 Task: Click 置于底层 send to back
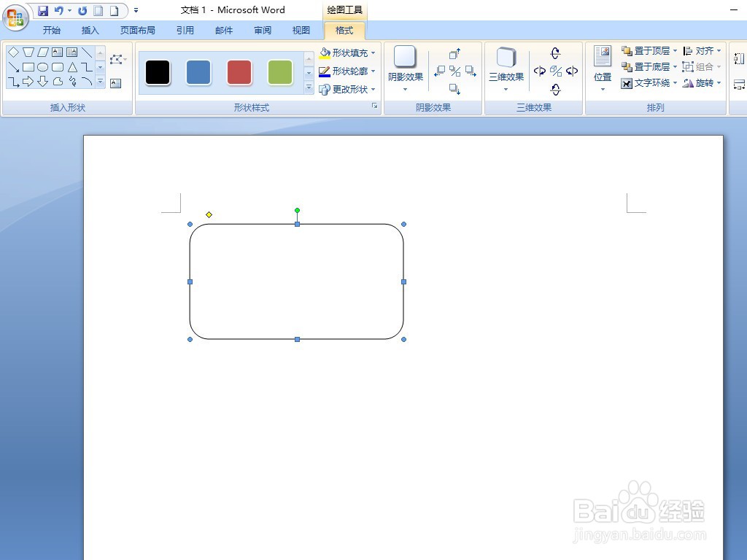click(649, 66)
